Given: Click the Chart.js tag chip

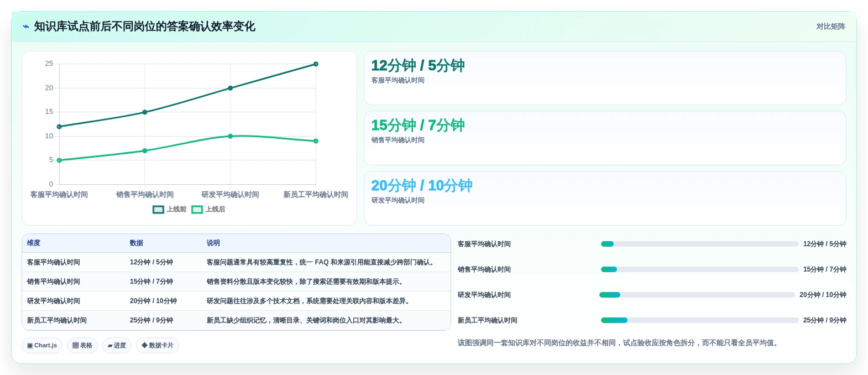Looking at the screenshot, I should click(x=42, y=345).
